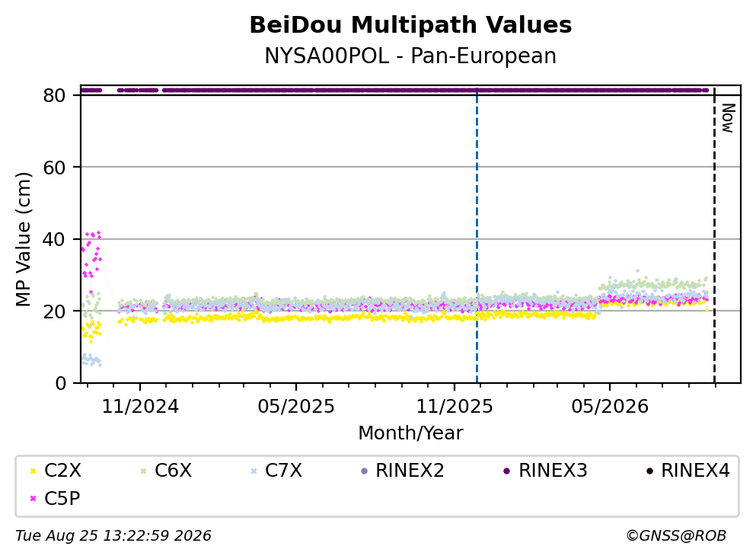Click the yellow C2X legend marker
Image resolution: width=756 pixels, height=559 pixels.
33,471
